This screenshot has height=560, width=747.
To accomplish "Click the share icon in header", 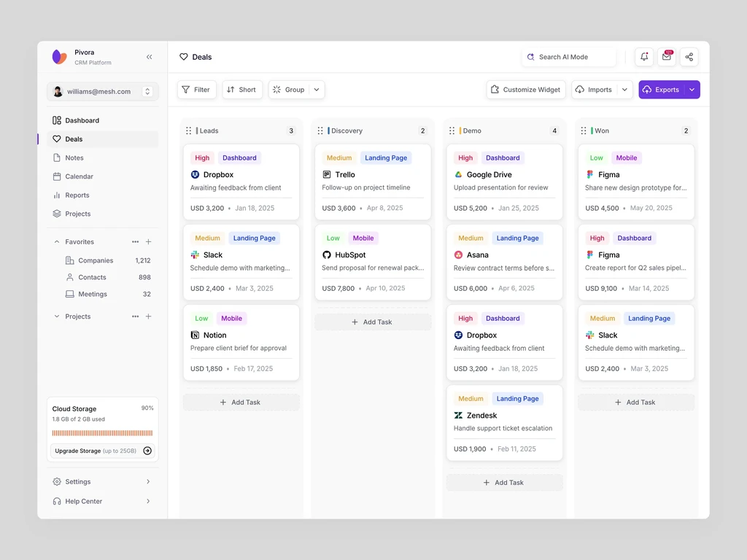I will pos(689,57).
